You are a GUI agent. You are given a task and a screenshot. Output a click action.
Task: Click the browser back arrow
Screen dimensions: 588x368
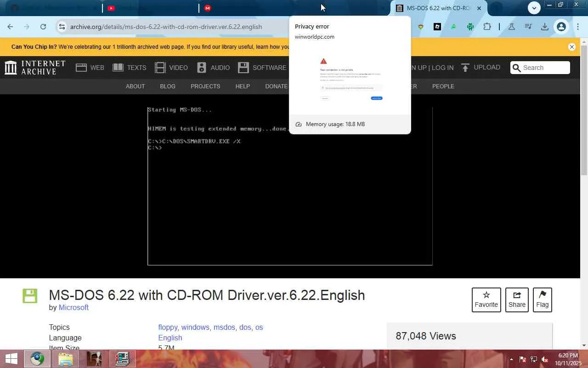pos(10,27)
